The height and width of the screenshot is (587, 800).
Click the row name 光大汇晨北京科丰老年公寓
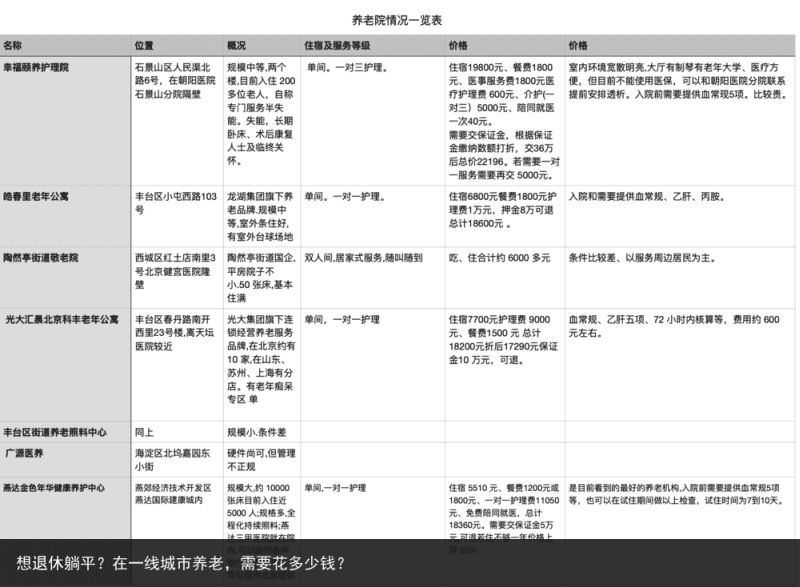click(62, 319)
